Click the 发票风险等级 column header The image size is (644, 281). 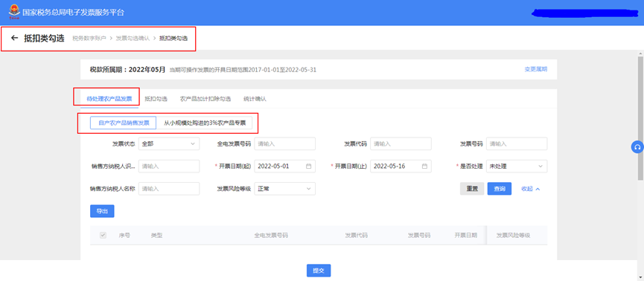[514, 236]
